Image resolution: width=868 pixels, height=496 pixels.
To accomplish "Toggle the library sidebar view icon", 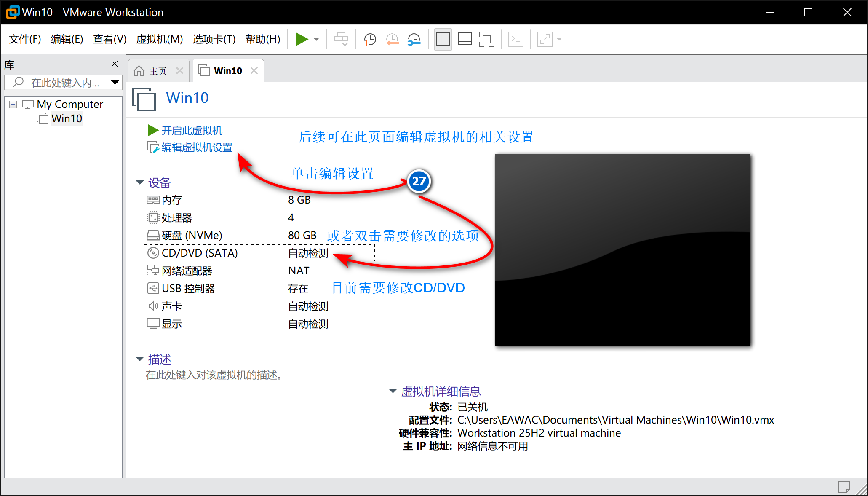I will coord(443,39).
